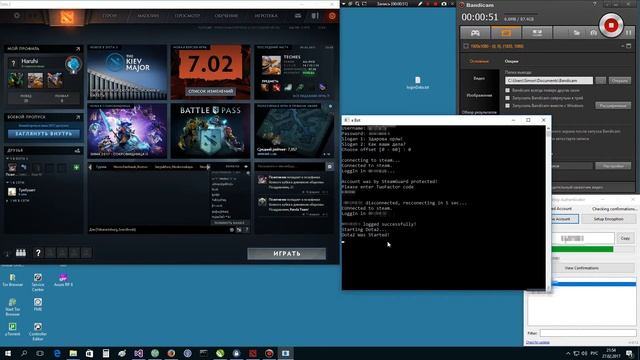The height and width of the screenshot is (360, 640).
Task: Click the blue profile badge icon
Action: 73,64
